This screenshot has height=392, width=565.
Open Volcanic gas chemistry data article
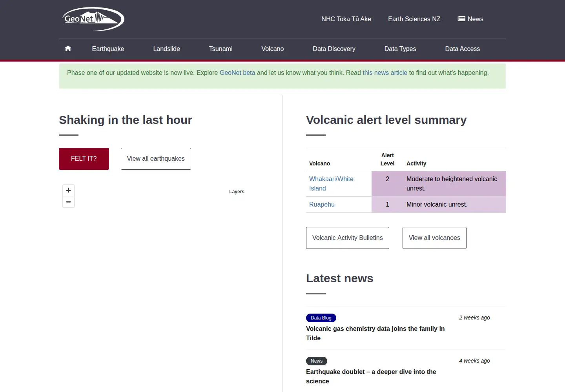coord(375,333)
